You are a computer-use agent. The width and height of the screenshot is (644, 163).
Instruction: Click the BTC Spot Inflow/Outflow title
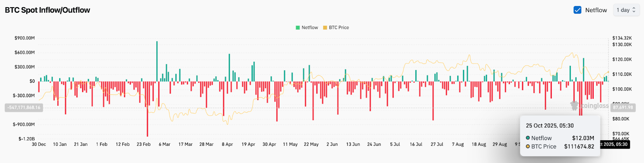coord(47,10)
